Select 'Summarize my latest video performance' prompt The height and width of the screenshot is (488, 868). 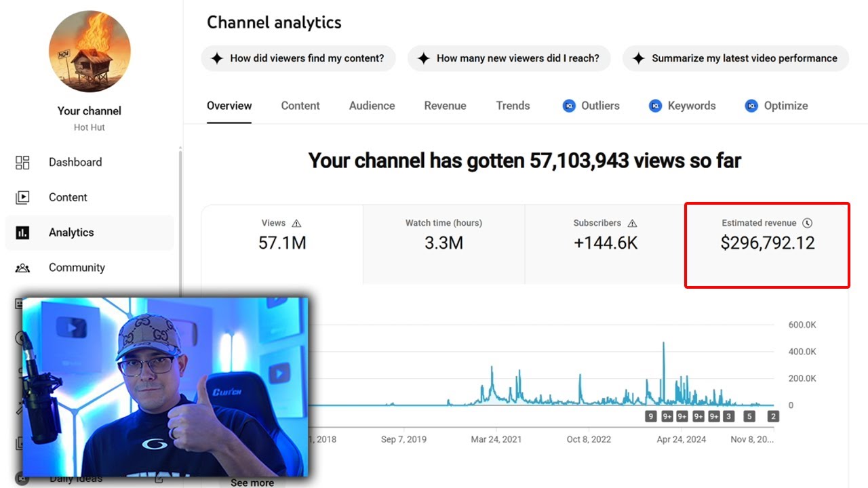click(736, 58)
